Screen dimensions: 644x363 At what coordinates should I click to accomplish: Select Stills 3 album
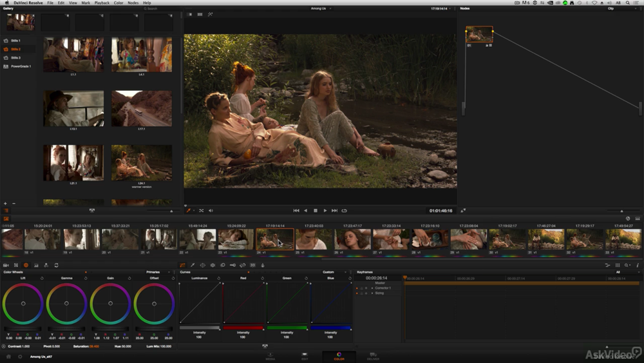point(15,58)
